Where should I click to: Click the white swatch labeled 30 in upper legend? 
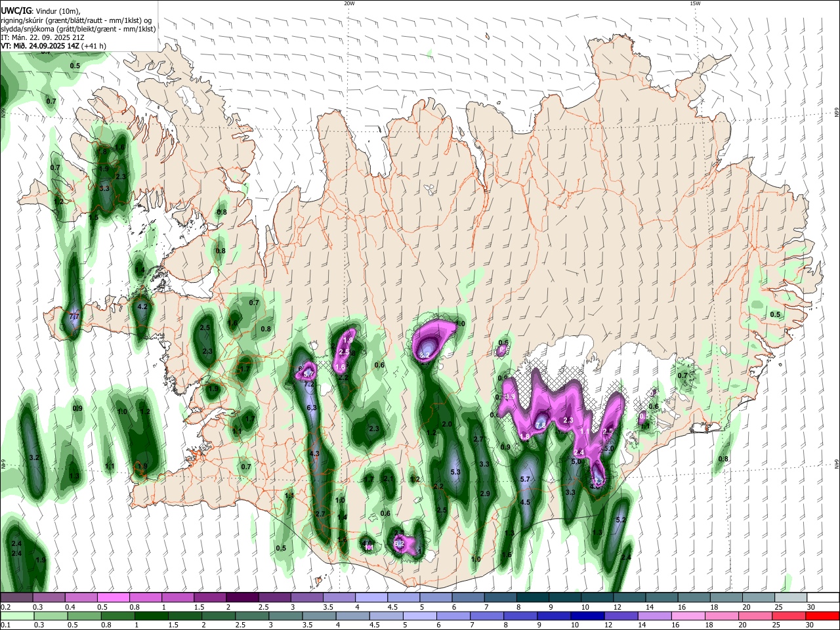(823, 597)
